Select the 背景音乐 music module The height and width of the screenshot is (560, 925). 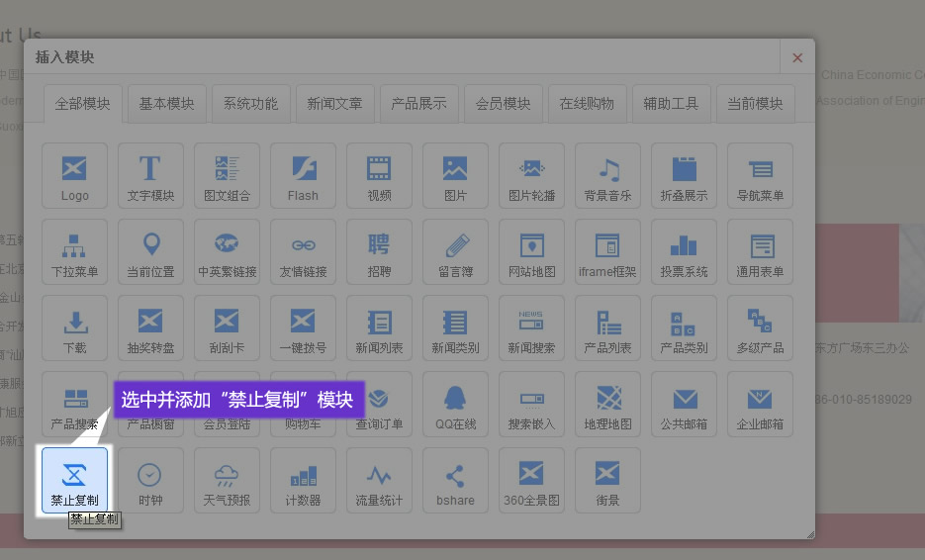coord(607,175)
